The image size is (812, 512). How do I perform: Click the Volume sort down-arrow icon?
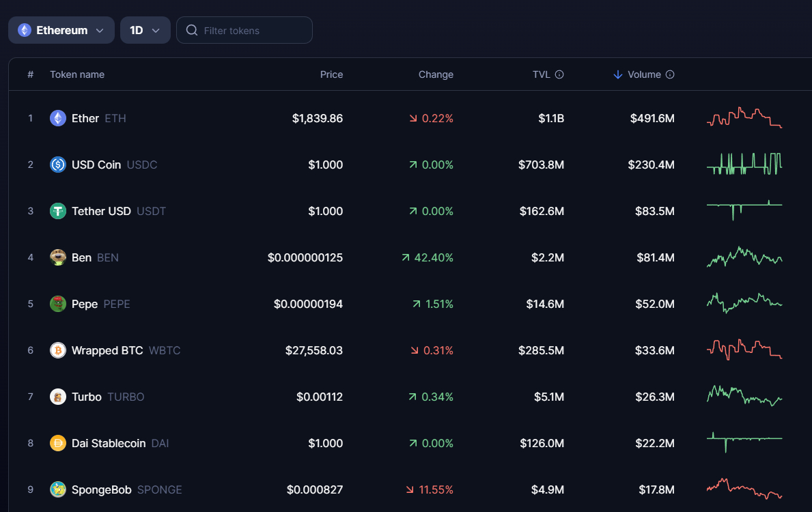(x=618, y=74)
